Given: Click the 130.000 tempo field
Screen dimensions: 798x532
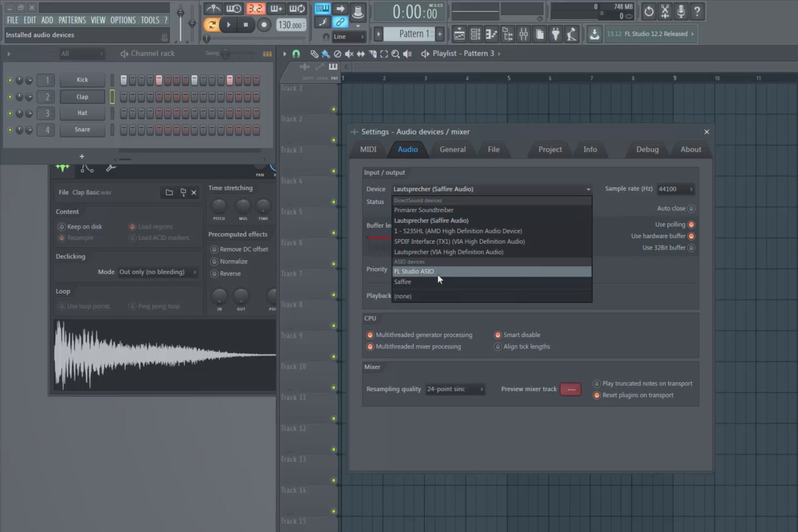Looking at the screenshot, I should [291, 25].
